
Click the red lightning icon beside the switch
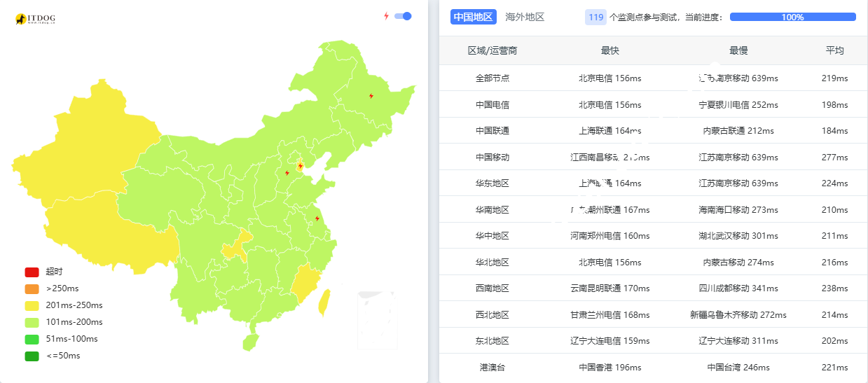pos(386,16)
